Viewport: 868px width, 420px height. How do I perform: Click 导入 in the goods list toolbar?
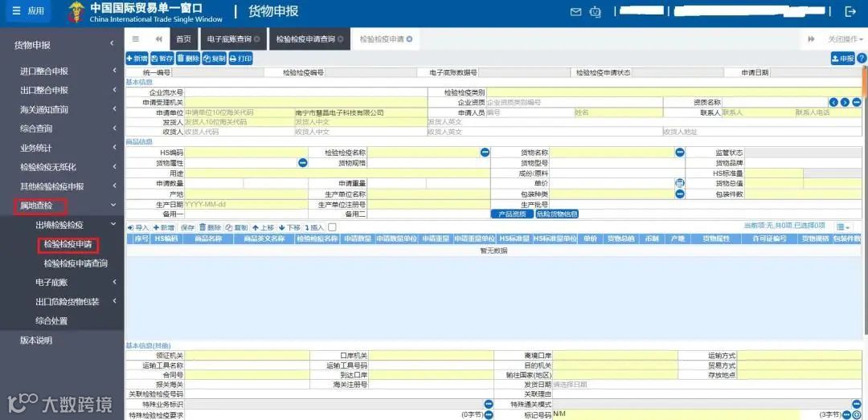(139, 227)
